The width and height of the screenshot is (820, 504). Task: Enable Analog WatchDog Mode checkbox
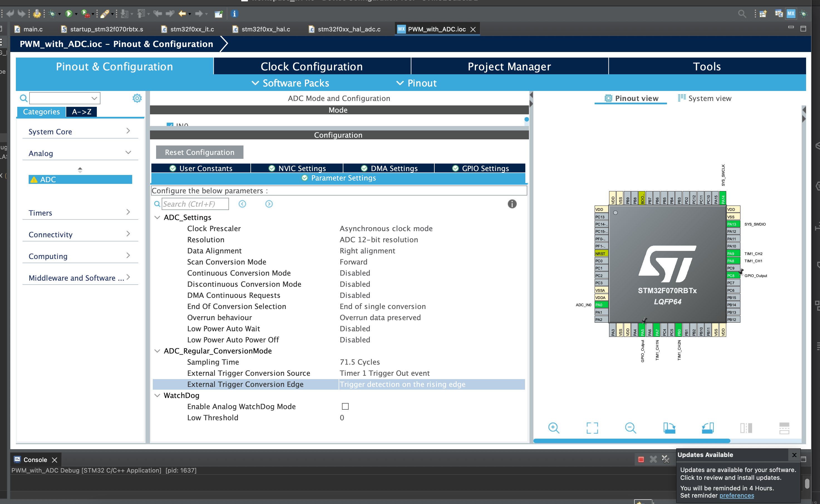pyautogui.click(x=345, y=406)
